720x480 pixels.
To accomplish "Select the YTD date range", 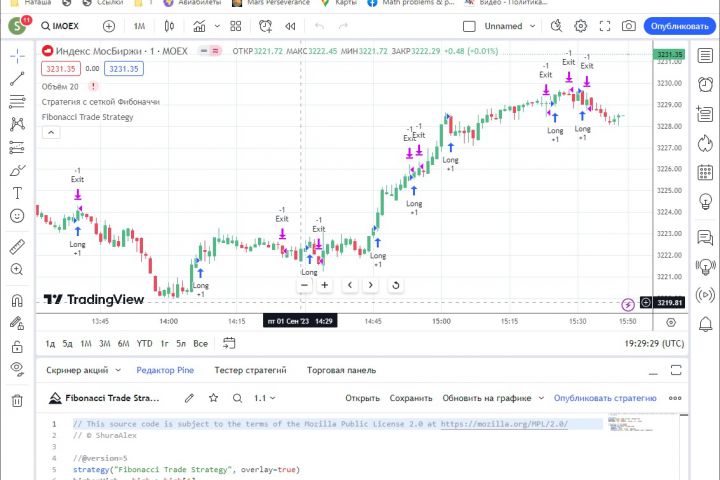I will 144,344.
